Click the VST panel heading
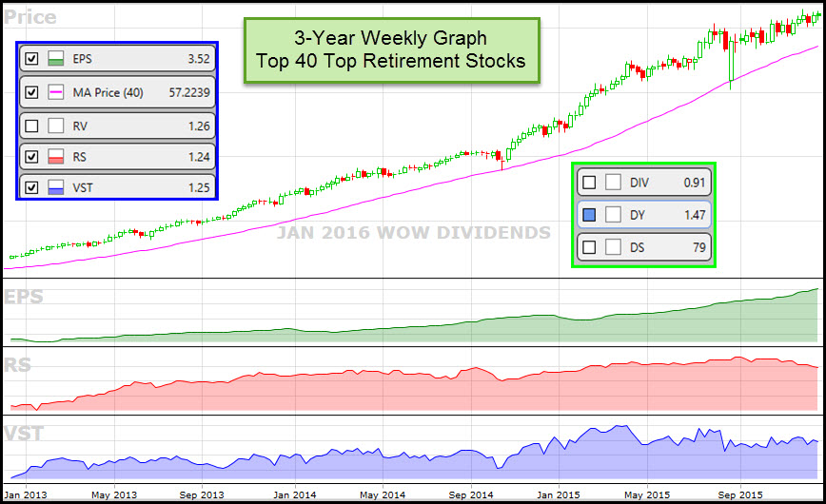 [24, 434]
